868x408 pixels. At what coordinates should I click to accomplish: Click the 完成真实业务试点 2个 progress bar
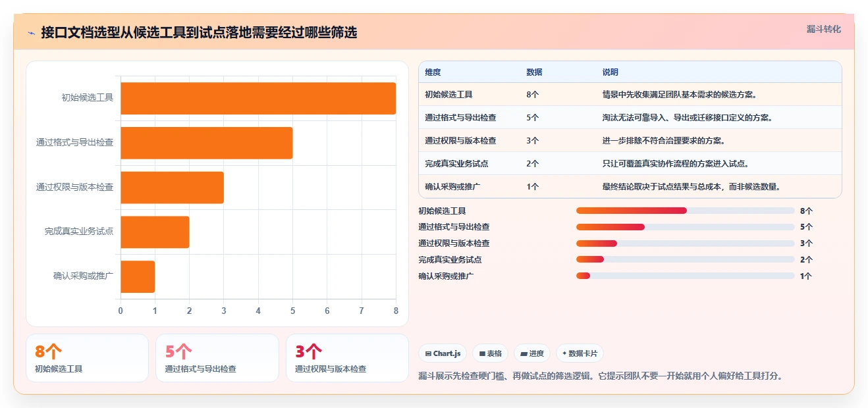pyautogui.click(x=685, y=260)
